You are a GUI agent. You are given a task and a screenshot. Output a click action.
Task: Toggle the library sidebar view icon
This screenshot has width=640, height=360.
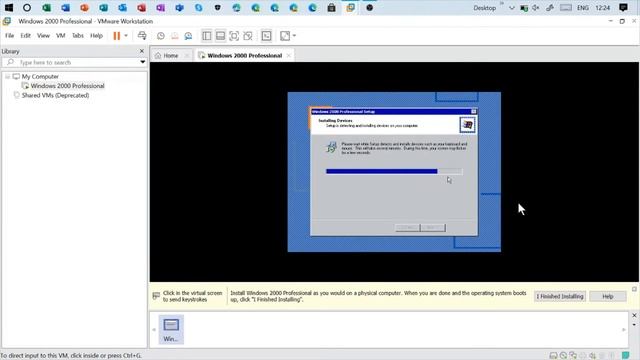tap(207, 36)
